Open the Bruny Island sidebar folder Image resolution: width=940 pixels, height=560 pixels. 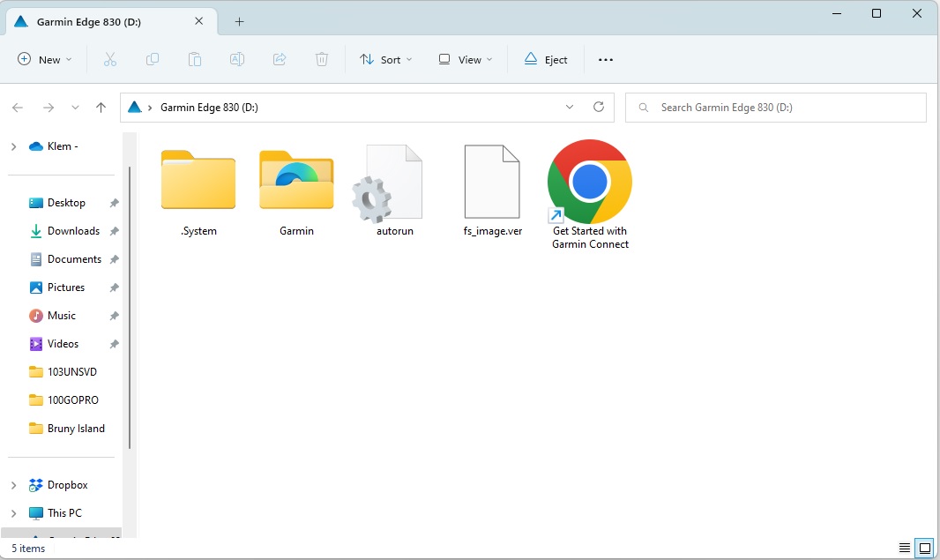[76, 429]
